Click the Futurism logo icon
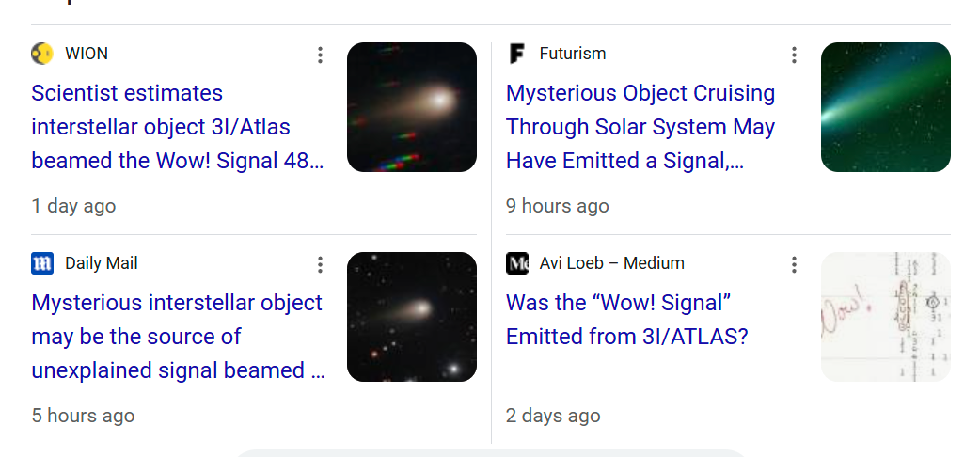The image size is (980, 457). click(516, 54)
